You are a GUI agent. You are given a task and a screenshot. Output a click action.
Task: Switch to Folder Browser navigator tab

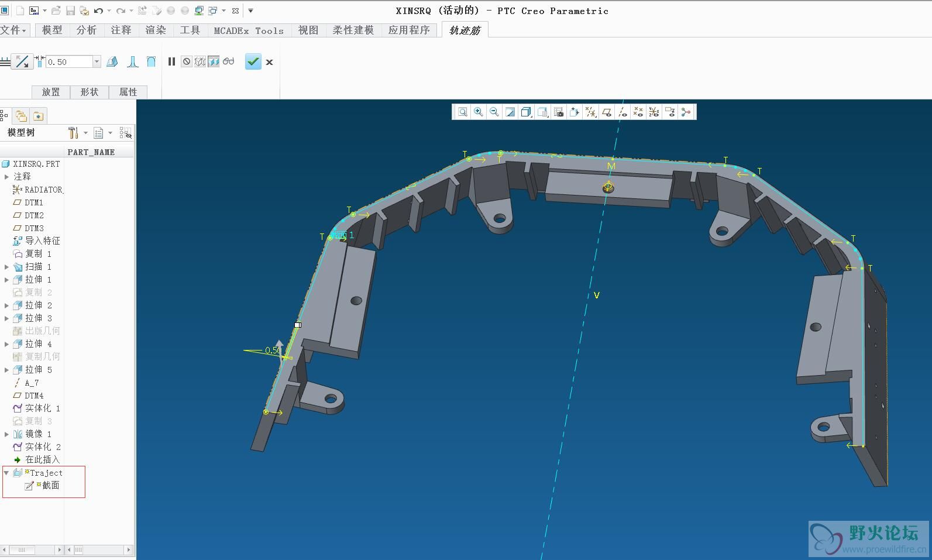21,116
